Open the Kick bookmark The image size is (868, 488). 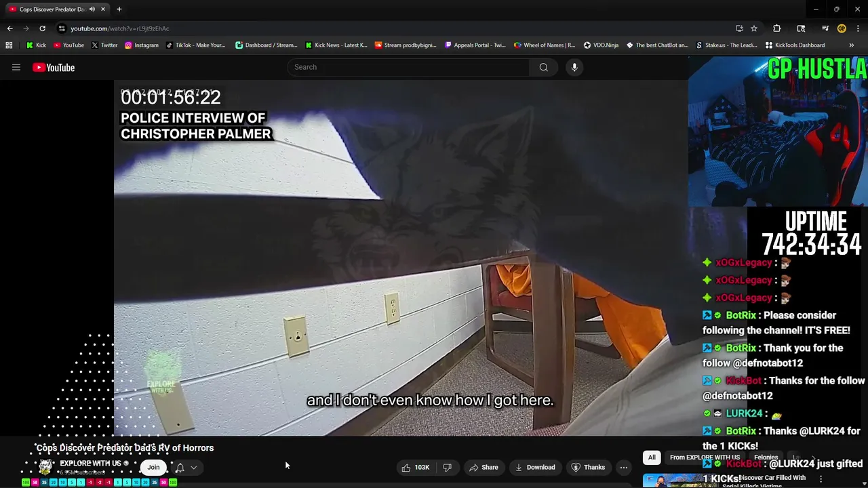tap(37, 45)
